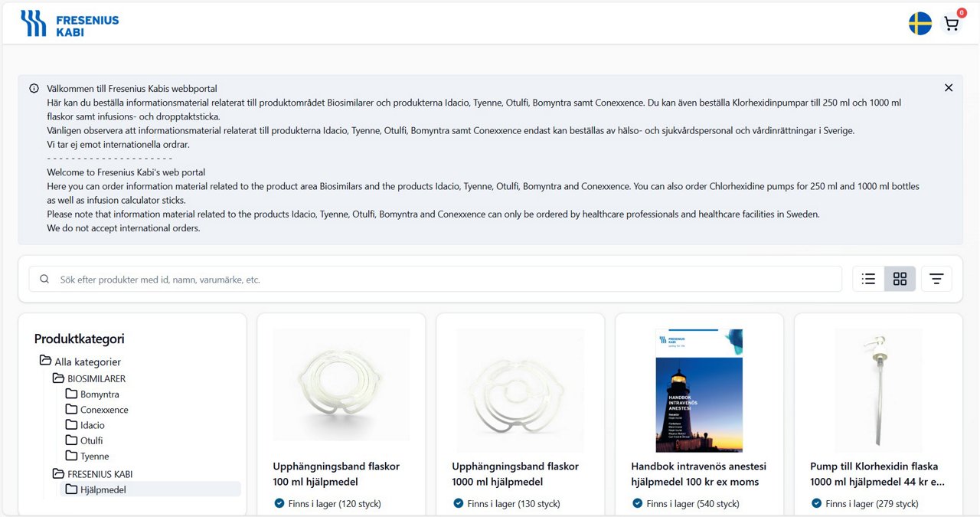Open the Klorhexidin pump product image

point(878,391)
